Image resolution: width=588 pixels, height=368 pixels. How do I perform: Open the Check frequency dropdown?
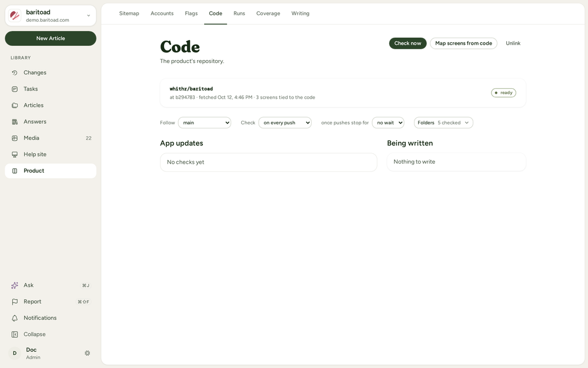coord(285,123)
